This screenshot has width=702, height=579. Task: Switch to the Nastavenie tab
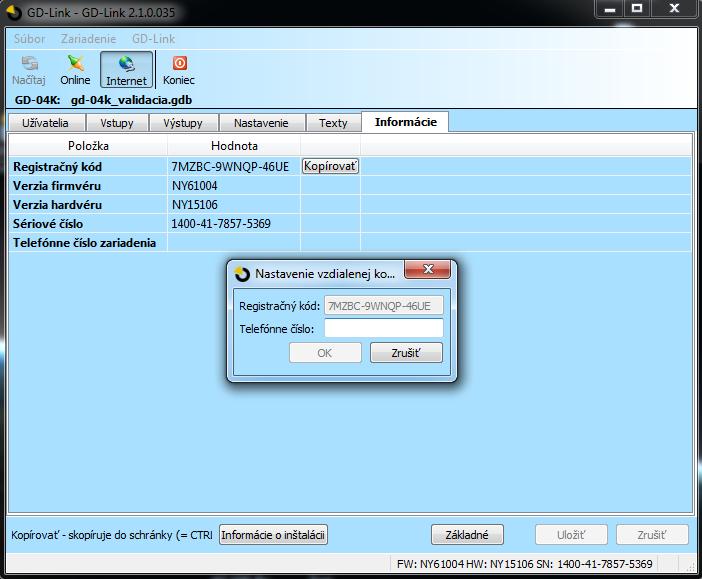pyautogui.click(x=261, y=123)
